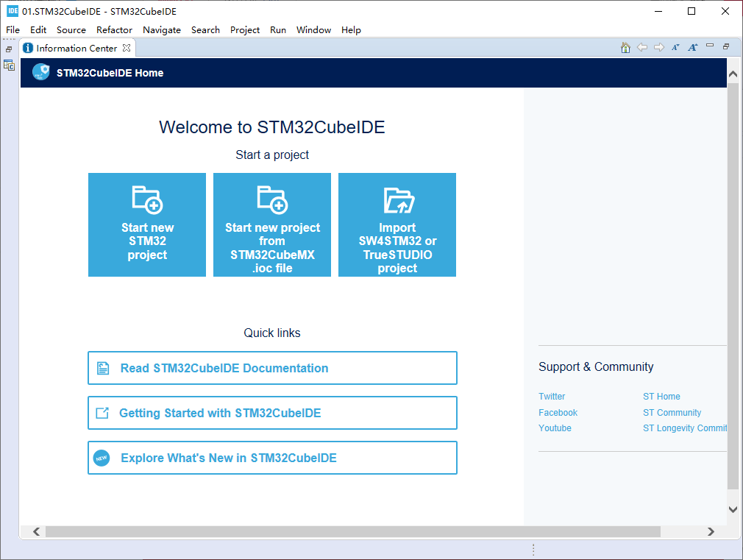Open the C/C++ perspective icon in the left sidebar

(x=9, y=65)
